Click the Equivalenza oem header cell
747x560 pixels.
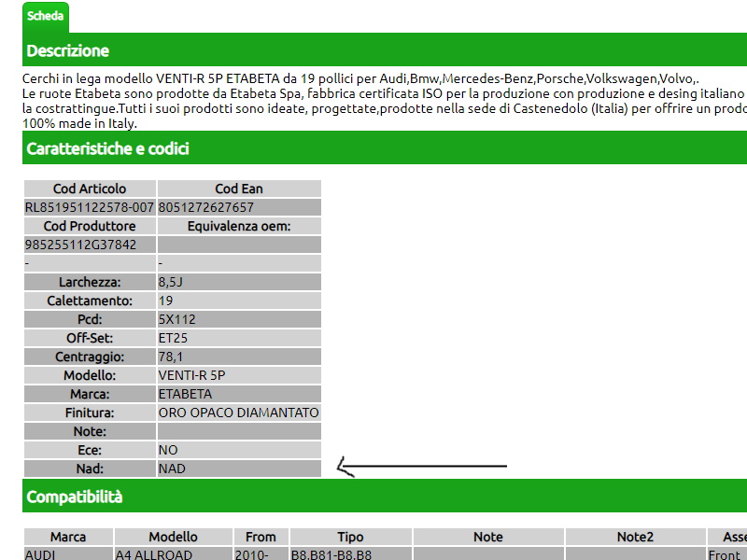239,226
